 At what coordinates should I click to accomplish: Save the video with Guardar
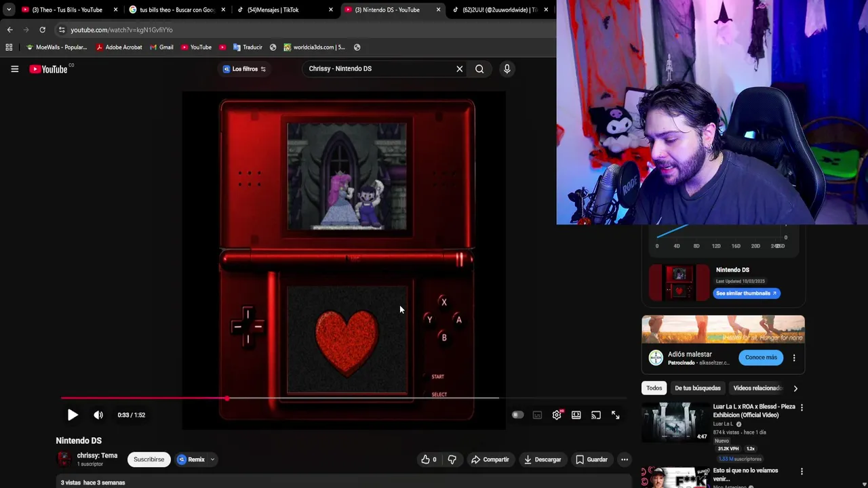[592, 460]
